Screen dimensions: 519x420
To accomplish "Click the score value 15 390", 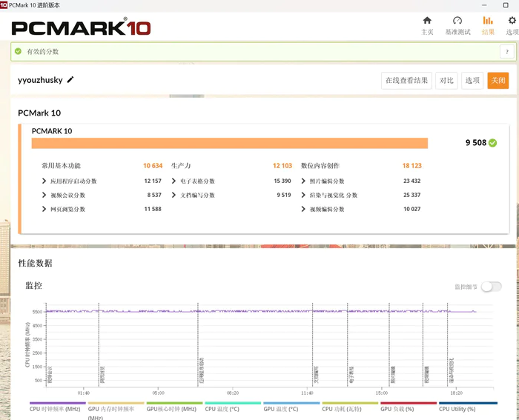I will [x=282, y=181].
